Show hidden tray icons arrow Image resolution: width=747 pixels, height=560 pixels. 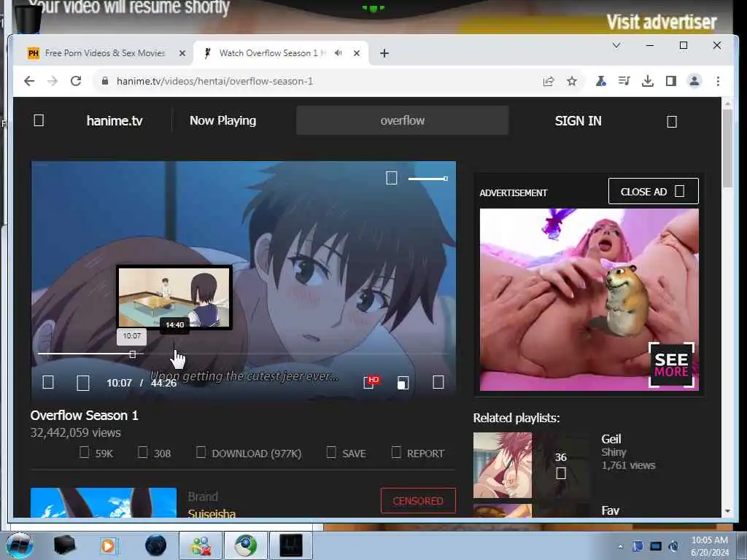click(x=620, y=546)
